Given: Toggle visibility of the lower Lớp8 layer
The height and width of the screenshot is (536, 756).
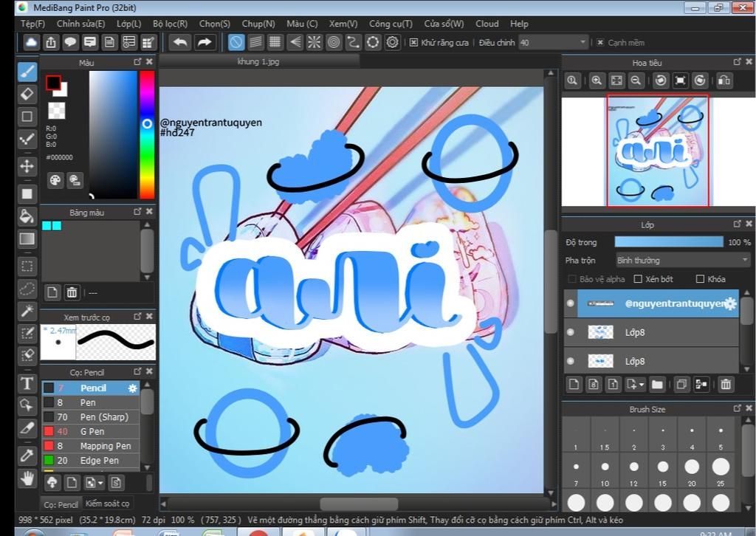Looking at the screenshot, I should pyautogui.click(x=571, y=360).
